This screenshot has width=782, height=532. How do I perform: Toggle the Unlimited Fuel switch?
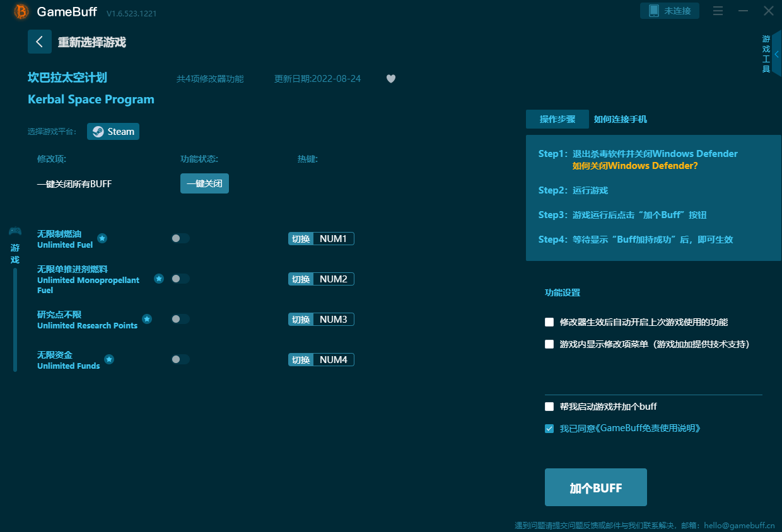[180, 238]
